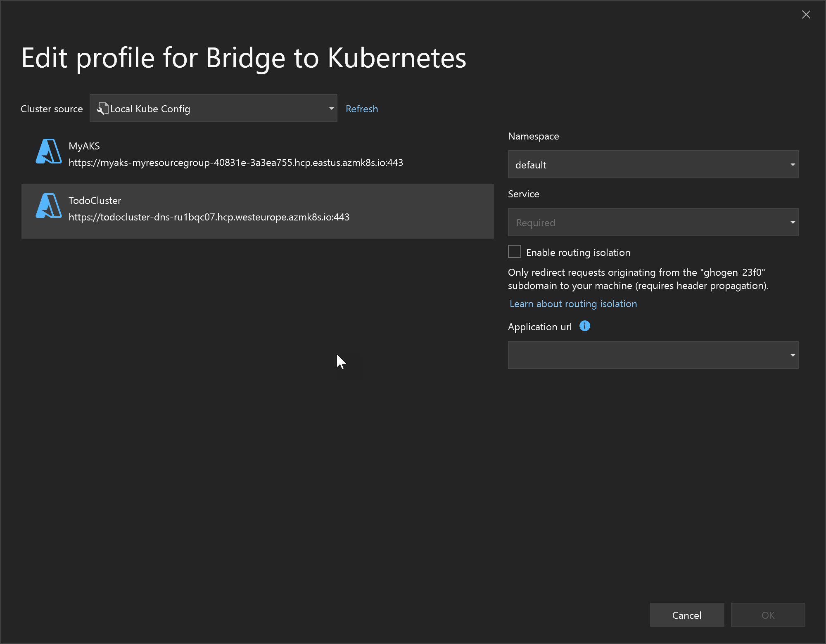Click the Cancel button
The width and height of the screenshot is (826, 644).
coord(686,615)
